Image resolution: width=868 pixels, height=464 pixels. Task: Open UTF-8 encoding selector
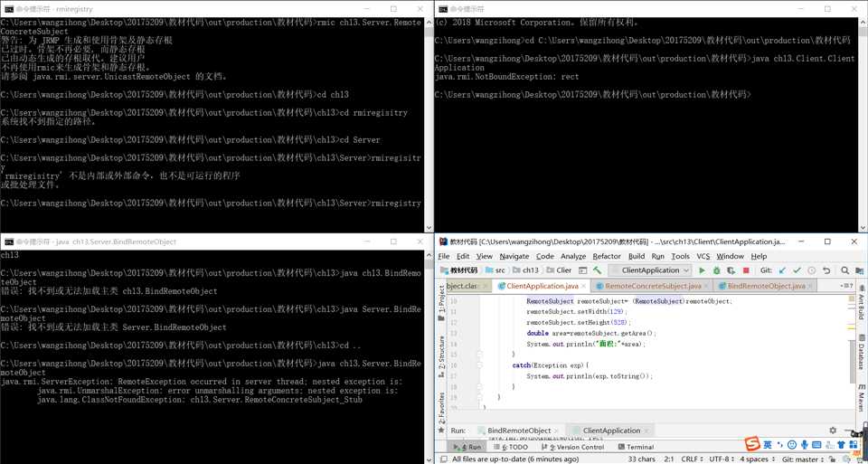click(x=720, y=459)
